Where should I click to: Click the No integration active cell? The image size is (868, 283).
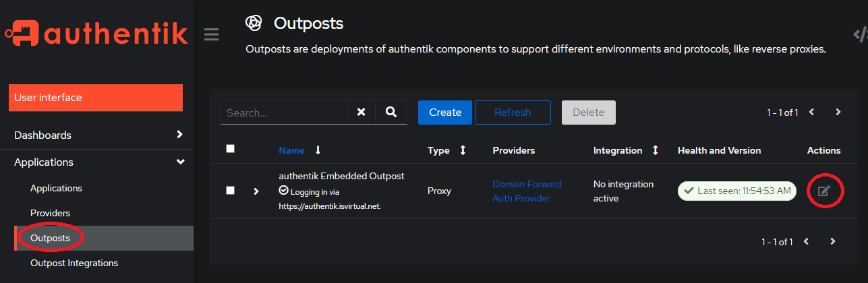(x=624, y=191)
